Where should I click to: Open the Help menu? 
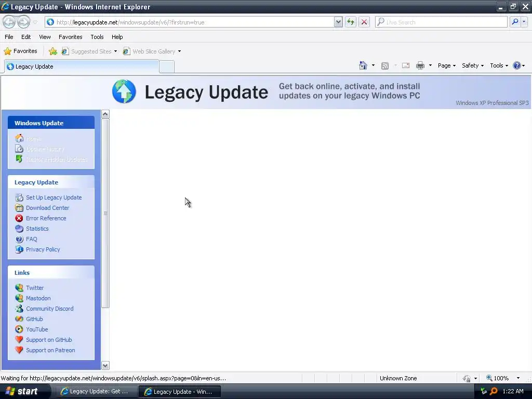117,37
